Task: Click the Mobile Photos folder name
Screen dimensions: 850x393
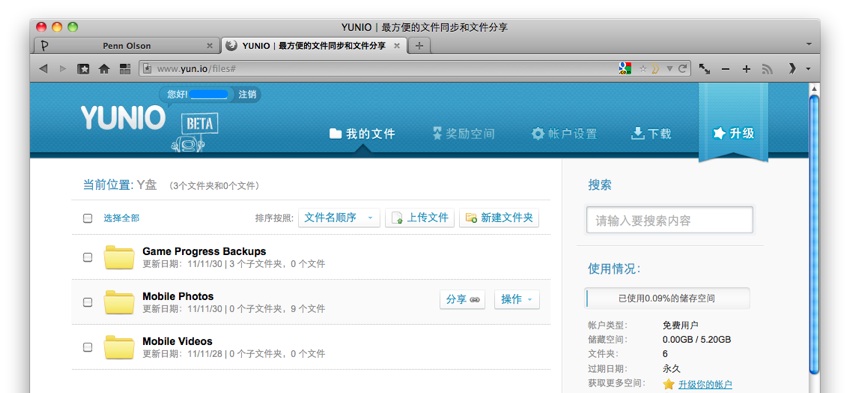Action: point(178,296)
